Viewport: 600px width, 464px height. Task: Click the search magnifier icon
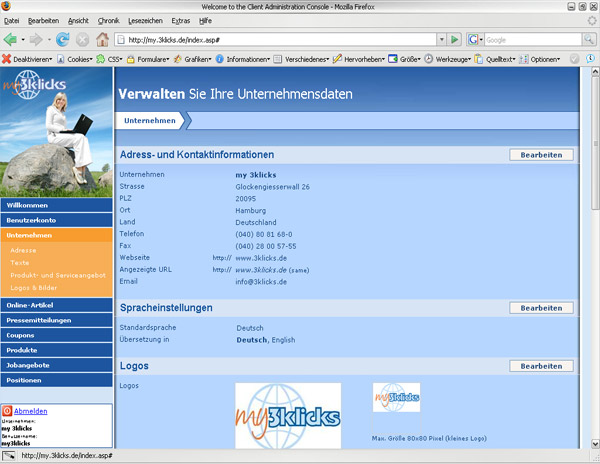pyautogui.click(x=588, y=40)
